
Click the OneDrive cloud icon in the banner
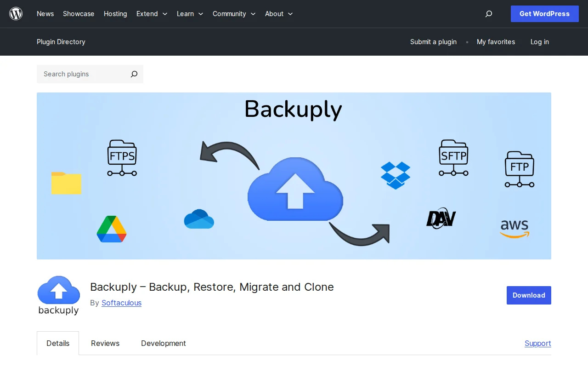198,219
